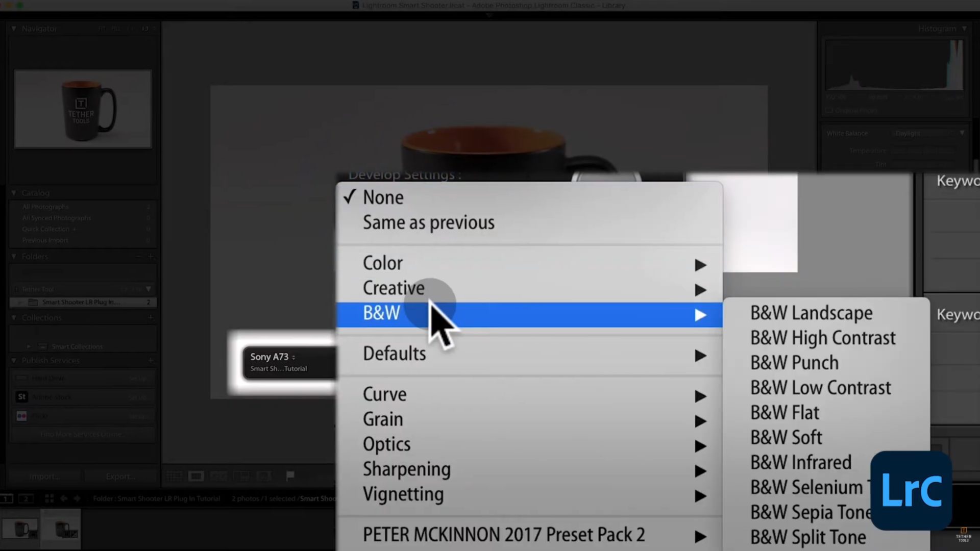This screenshot has height=551, width=980.
Task: Select Smart Shooter LR Plug In folder
Action: click(x=83, y=302)
